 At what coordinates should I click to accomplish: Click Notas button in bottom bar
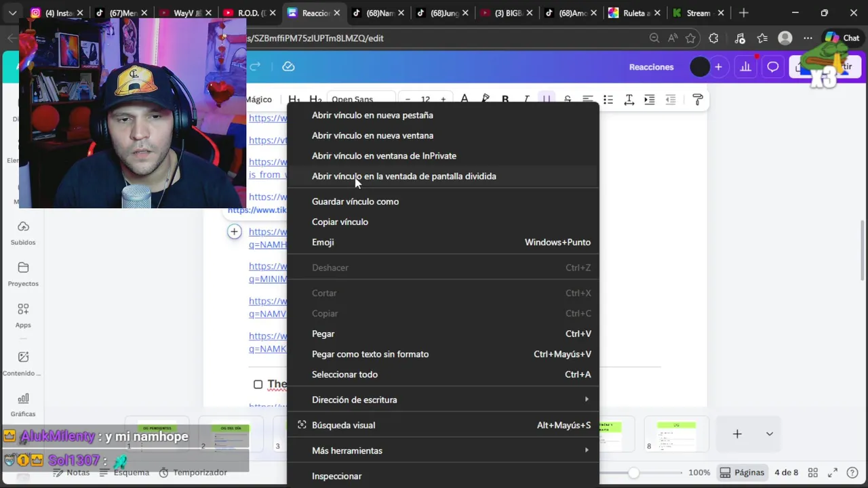pos(72,472)
